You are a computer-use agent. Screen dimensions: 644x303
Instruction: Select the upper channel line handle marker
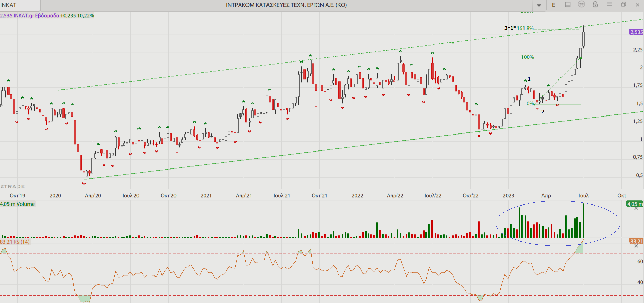point(453,42)
